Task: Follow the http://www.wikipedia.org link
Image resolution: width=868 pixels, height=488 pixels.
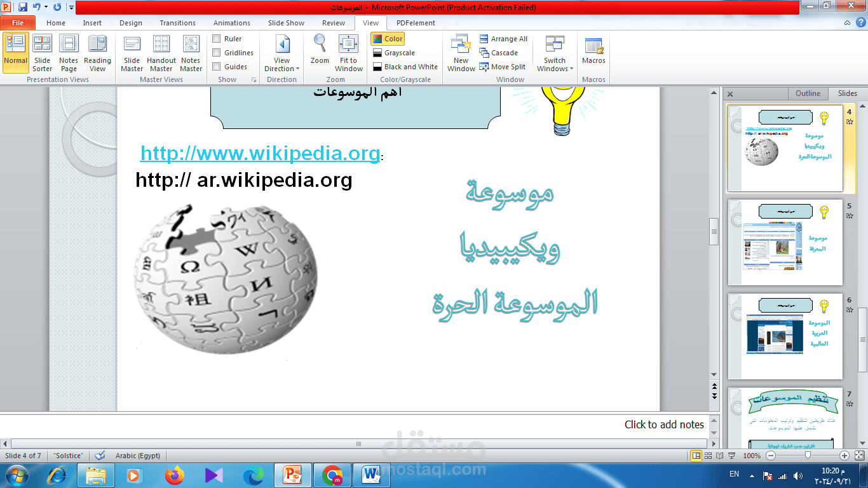Action: click(x=260, y=153)
